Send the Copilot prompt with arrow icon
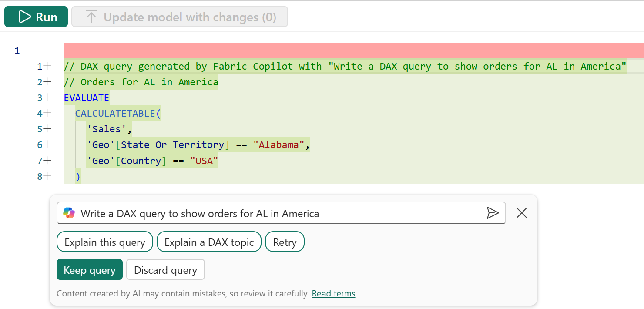644x309 pixels. point(492,213)
